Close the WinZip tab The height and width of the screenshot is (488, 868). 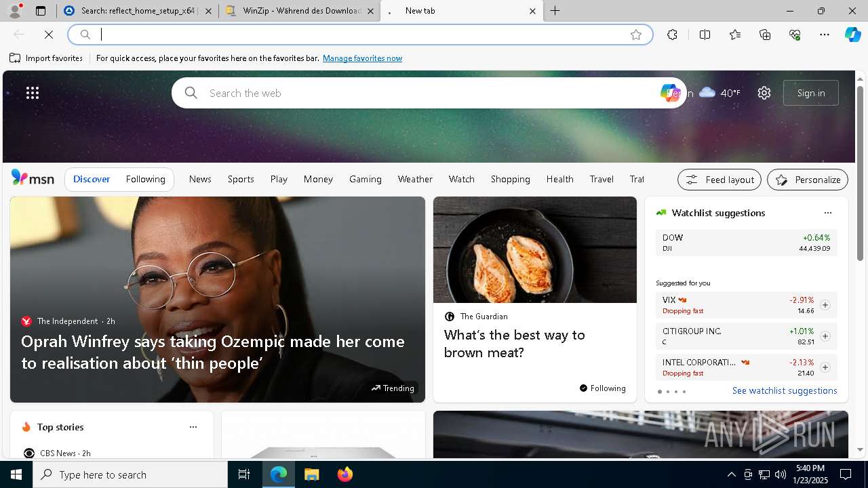[x=370, y=11]
